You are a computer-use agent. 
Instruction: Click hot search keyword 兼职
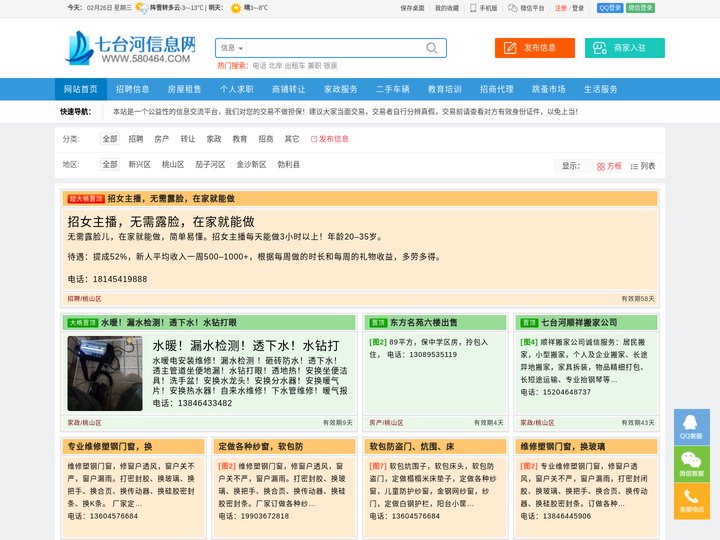(x=315, y=66)
